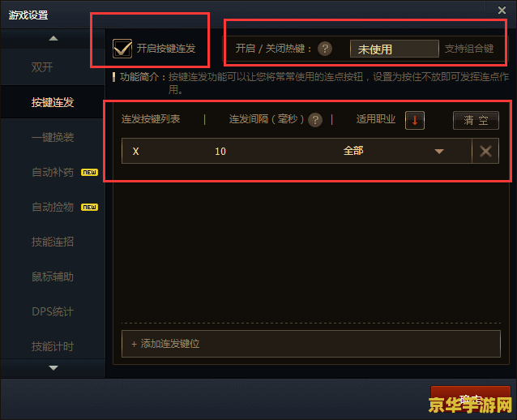
Task: Click the help icon next to 连发间隔(毫秒)
Action: (315, 120)
